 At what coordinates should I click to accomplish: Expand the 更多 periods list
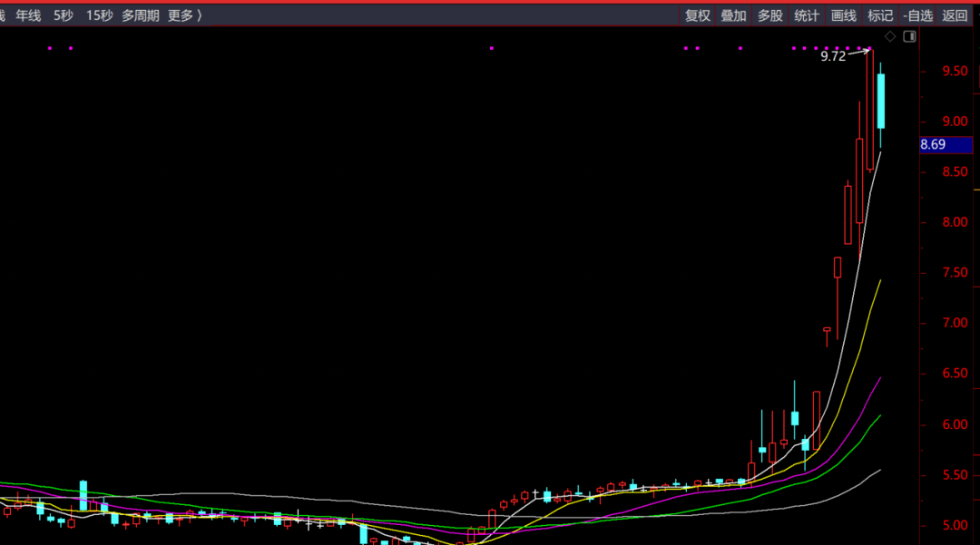click(184, 15)
